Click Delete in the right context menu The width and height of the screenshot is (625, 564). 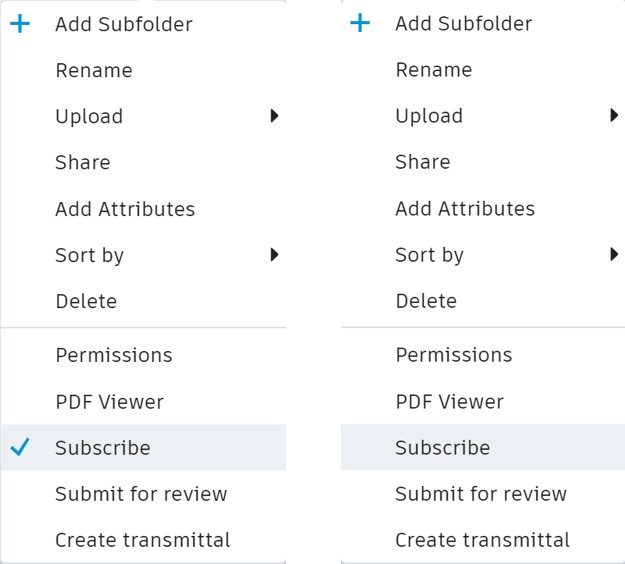pos(426,301)
